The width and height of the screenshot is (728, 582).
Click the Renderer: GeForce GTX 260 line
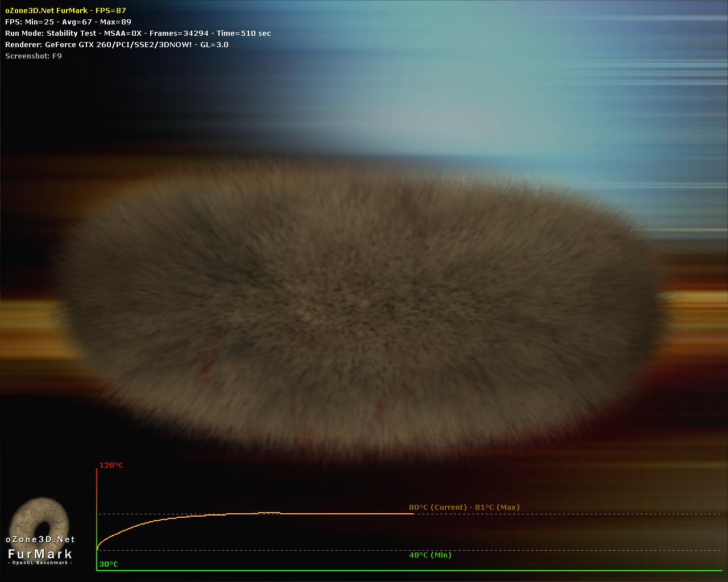pos(117,44)
